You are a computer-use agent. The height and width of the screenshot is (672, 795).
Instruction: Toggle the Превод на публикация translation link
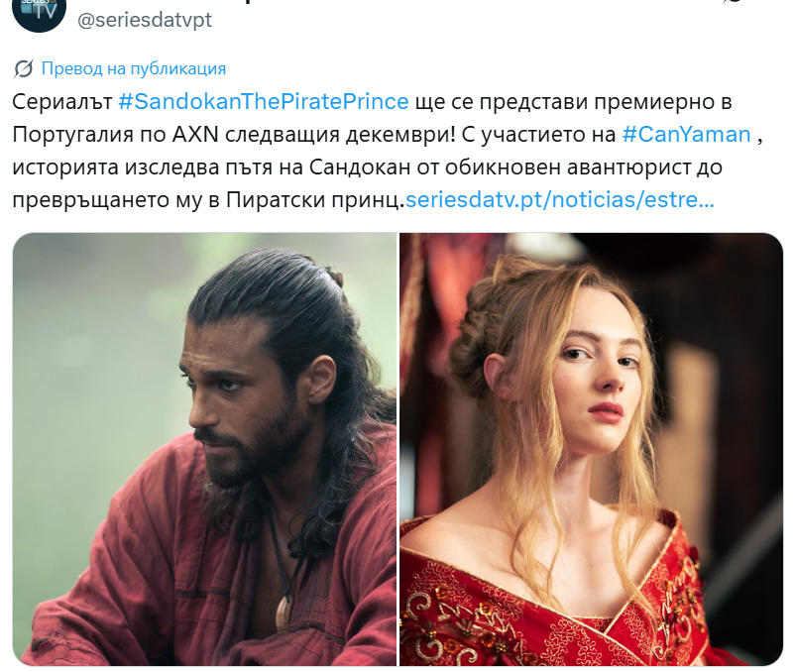134,68
